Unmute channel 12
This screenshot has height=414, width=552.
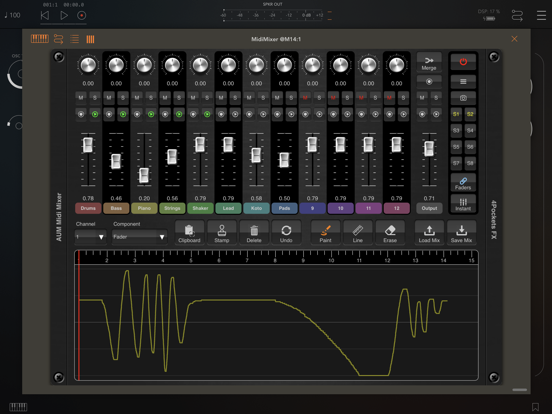coord(389,98)
